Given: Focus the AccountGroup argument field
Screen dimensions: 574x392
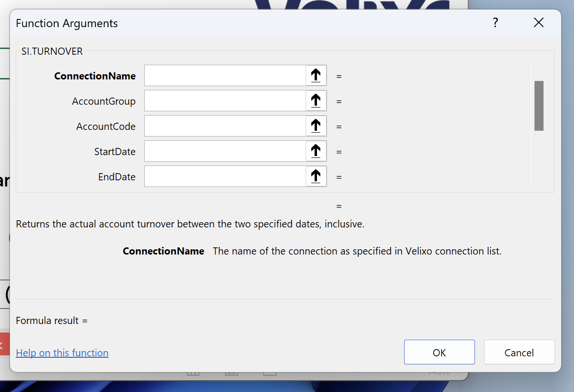Looking at the screenshot, I should (x=225, y=101).
